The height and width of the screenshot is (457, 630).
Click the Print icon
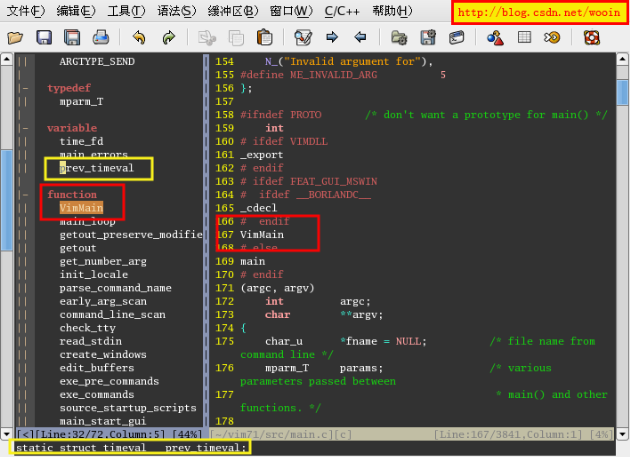[x=100, y=38]
